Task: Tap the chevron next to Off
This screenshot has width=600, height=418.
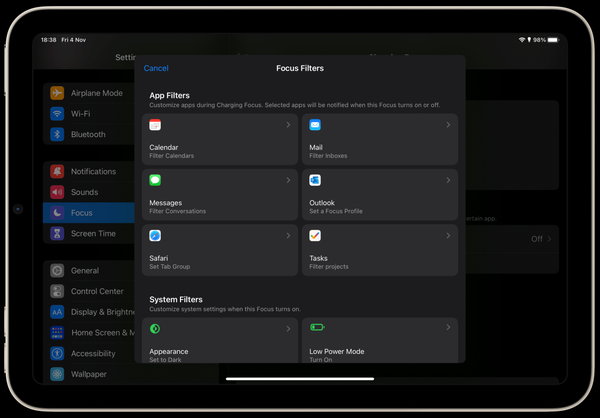Action: point(549,239)
